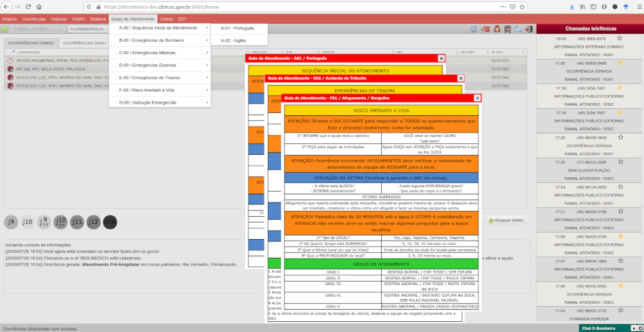644x332 pixels.
Task: Expand B-00 Emergências de Bombeiro submenu
Action: (160, 40)
